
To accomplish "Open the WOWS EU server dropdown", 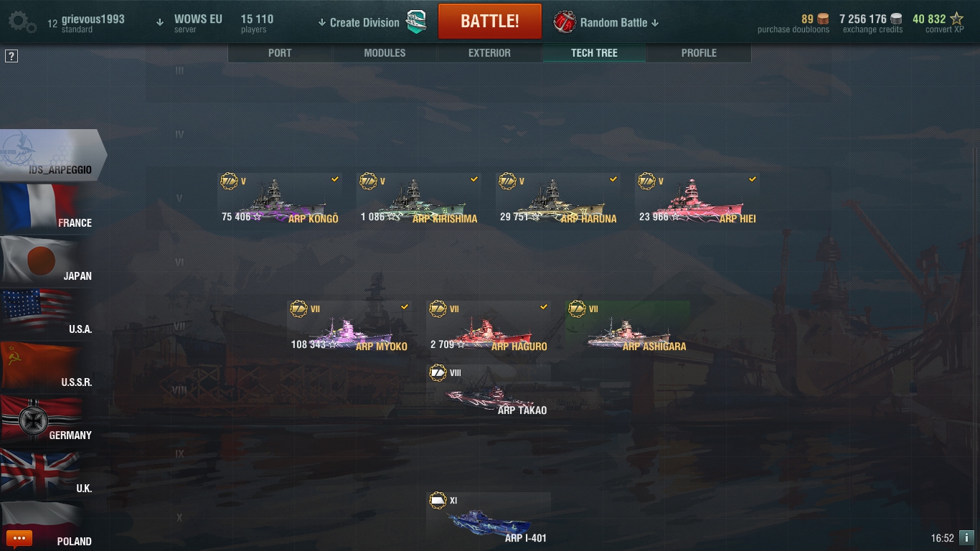I will (189, 23).
